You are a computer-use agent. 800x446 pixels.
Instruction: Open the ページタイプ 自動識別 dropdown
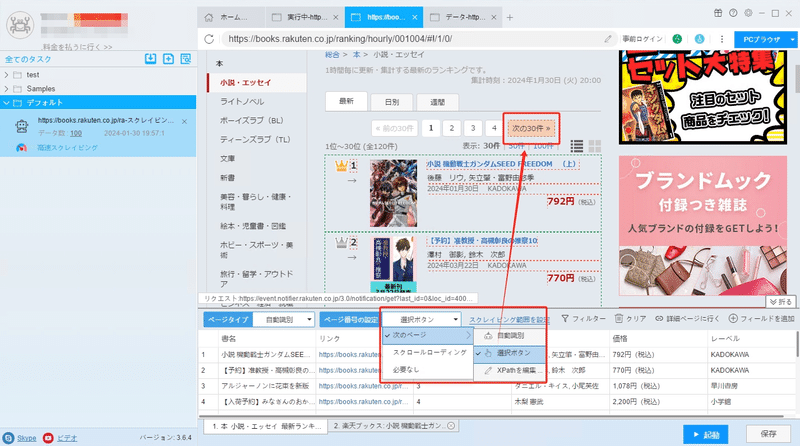tap(285, 319)
